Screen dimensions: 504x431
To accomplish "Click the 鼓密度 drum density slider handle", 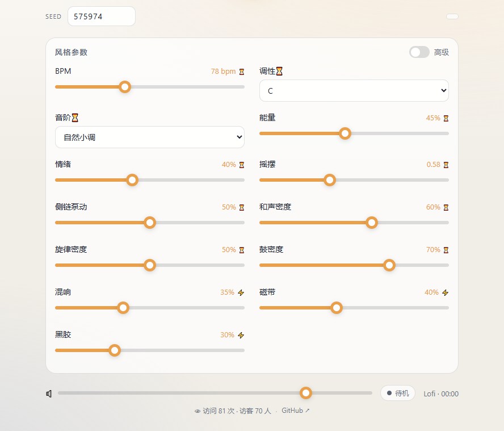I will tap(389, 265).
